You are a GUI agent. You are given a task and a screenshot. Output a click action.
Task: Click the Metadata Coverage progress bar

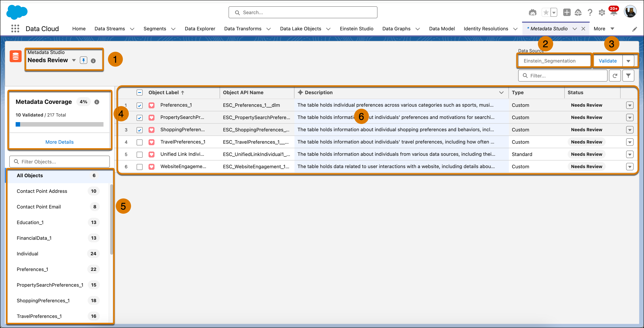point(60,124)
